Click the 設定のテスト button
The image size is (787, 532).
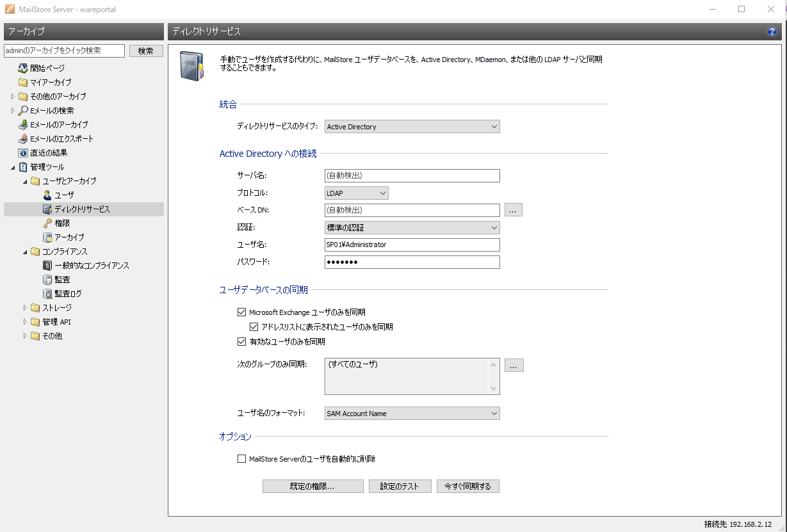click(x=400, y=487)
